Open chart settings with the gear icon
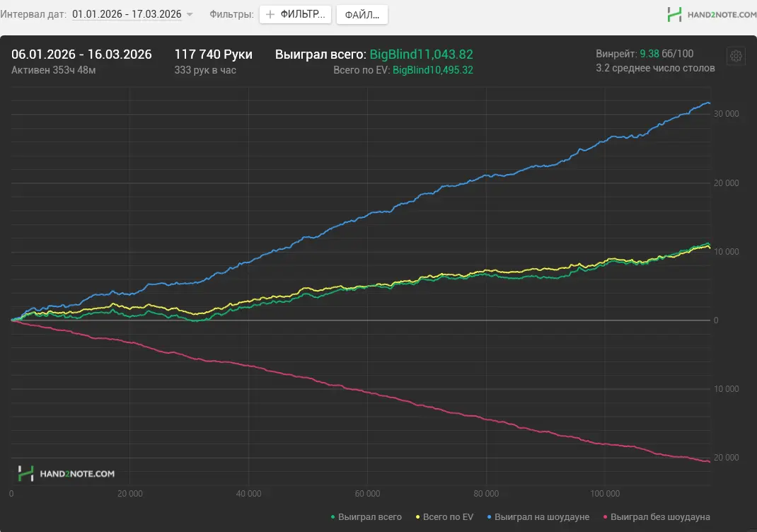Screen dimensions: 757x532 click(x=736, y=56)
